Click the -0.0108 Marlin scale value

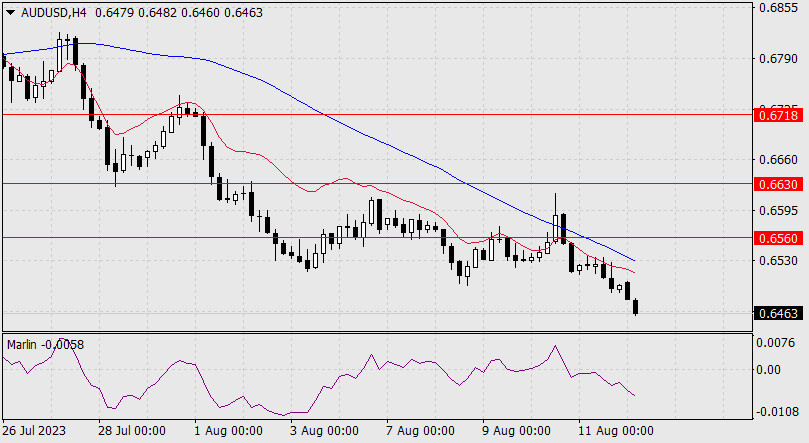click(x=777, y=412)
